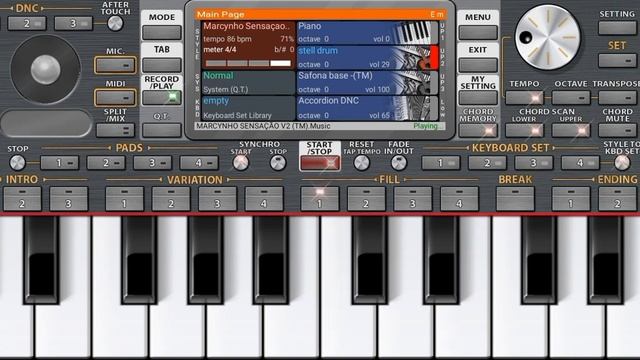Viewport: 640px width, 360px height.
Task: Trigger PAD 3
Action: coord(153,163)
